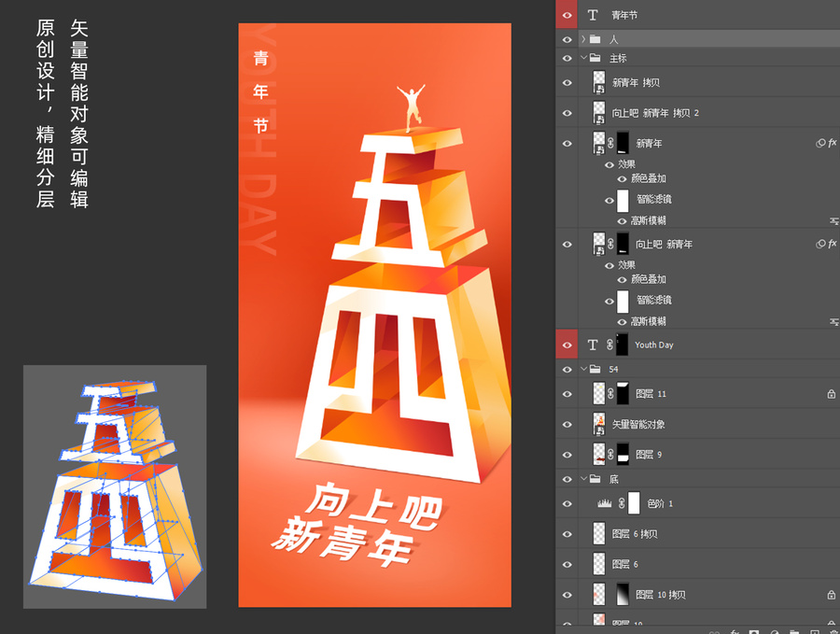Click the fx icon on layer 向上吧 新青年
Viewport: 840px width, 634px height.
click(832, 244)
